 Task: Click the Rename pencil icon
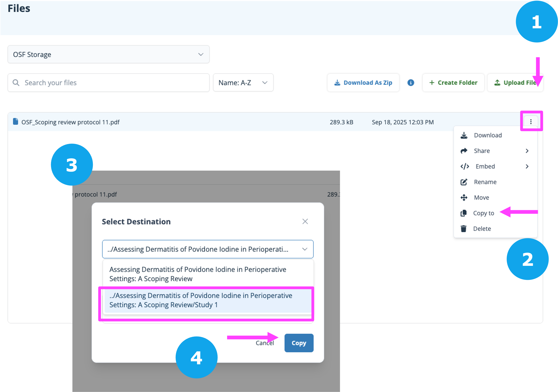(x=464, y=182)
